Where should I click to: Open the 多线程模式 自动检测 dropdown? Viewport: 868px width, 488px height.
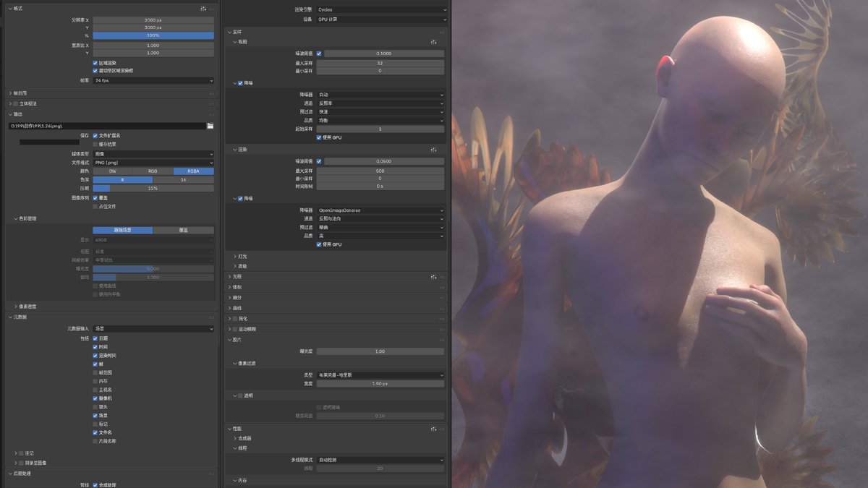(x=380, y=460)
